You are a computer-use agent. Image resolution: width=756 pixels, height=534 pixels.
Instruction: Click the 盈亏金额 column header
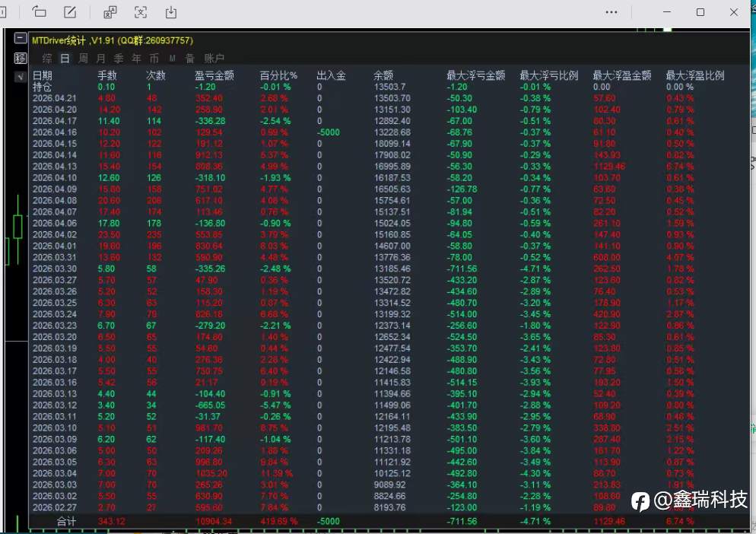click(x=214, y=75)
